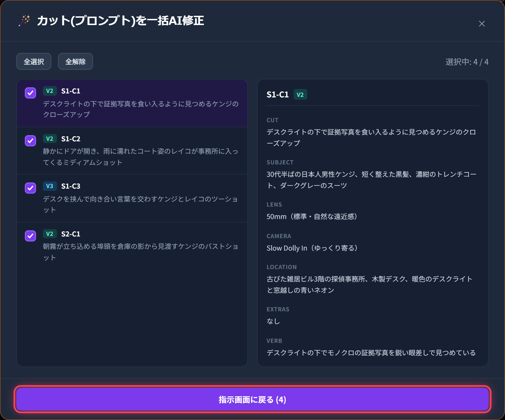Select the S1-C1 row title
The image size is (505, 420).
coord(71,91)
